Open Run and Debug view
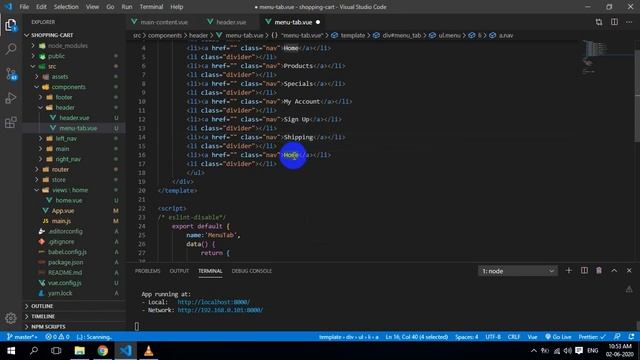 point(11,98)
